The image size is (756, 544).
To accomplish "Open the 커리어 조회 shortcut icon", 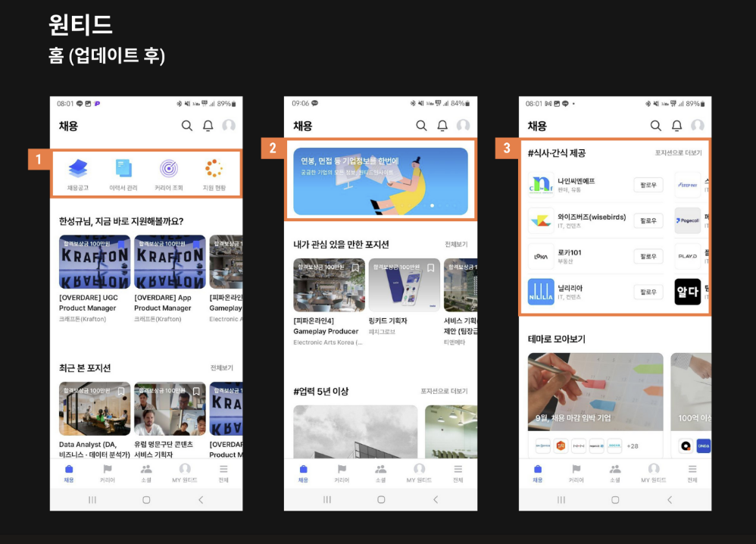I will pyautogui.click(x=169, y=174).
